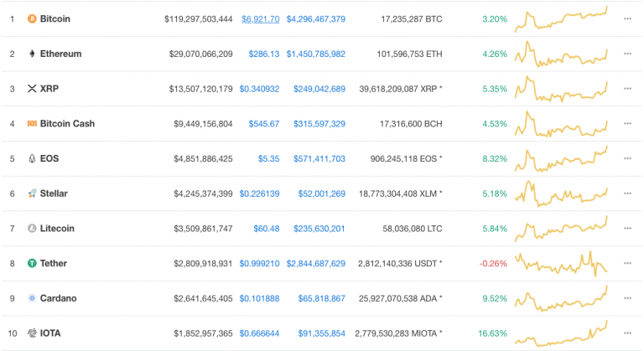
Task: Click the IOTA logo icon
Action: [x=32, y=333]
